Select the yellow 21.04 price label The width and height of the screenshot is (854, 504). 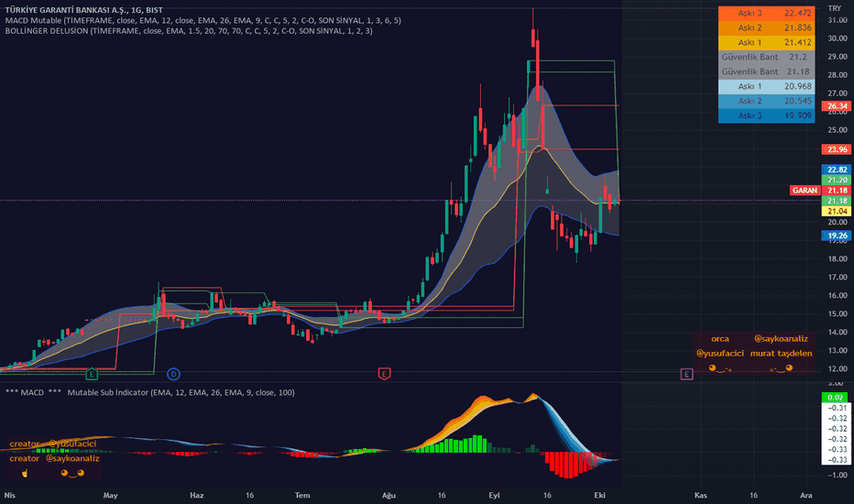tap(837, 211)
